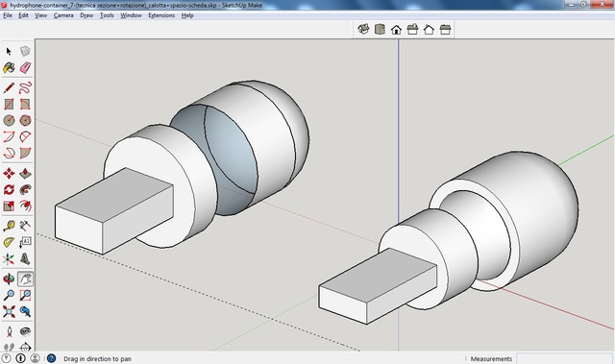The image size is (615, 364).
Task: Choose the 2 Point Arc tool
Action: [25, 136]
